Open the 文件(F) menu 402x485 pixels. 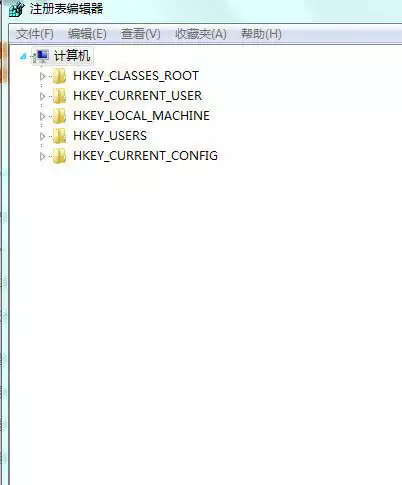(x=35, y=34)
